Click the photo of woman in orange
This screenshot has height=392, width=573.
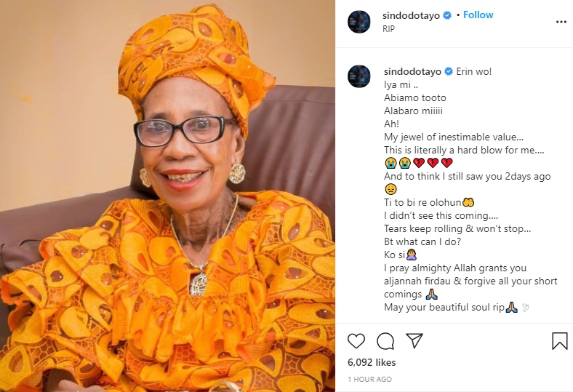coord(167,196)
